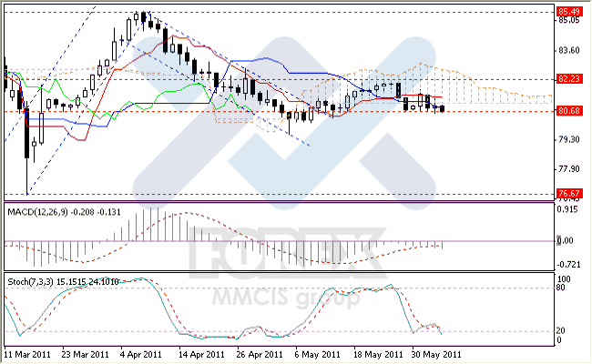The height and width of the screenshot is (364, 592).
Task: Click the 4 Apr 2011 date label
Action: pos(141,355)
